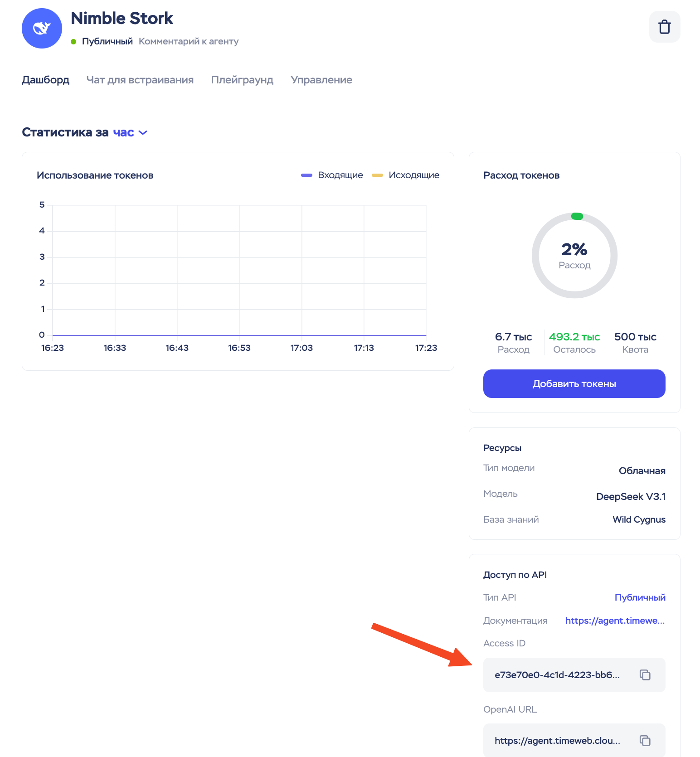Toggle the Входящие legend series
The image size is (700, 757).
[x=332, y=175]
